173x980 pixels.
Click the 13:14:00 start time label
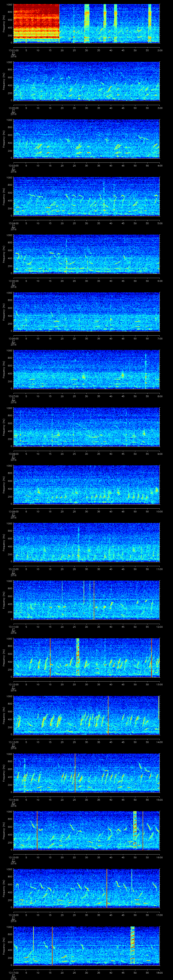pos(13,799)
